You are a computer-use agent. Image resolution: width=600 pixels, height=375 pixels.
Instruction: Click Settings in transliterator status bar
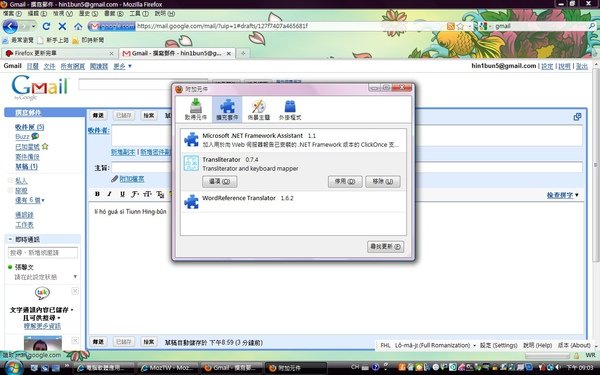(x=498, y=345)
